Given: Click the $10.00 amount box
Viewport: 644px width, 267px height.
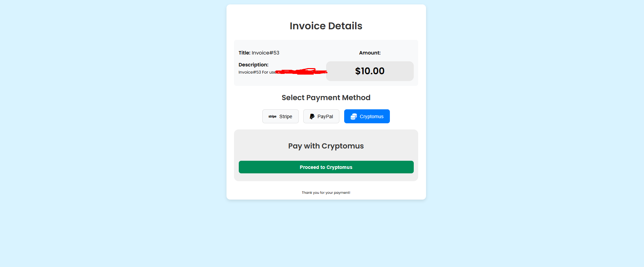Looking at the screenshot, I should [370, 71].
